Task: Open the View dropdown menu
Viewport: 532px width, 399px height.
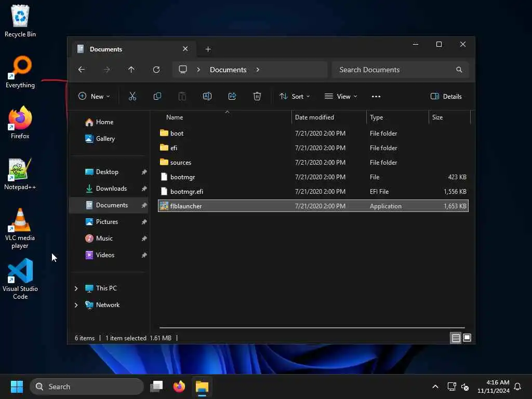Action: coord(341,96)
